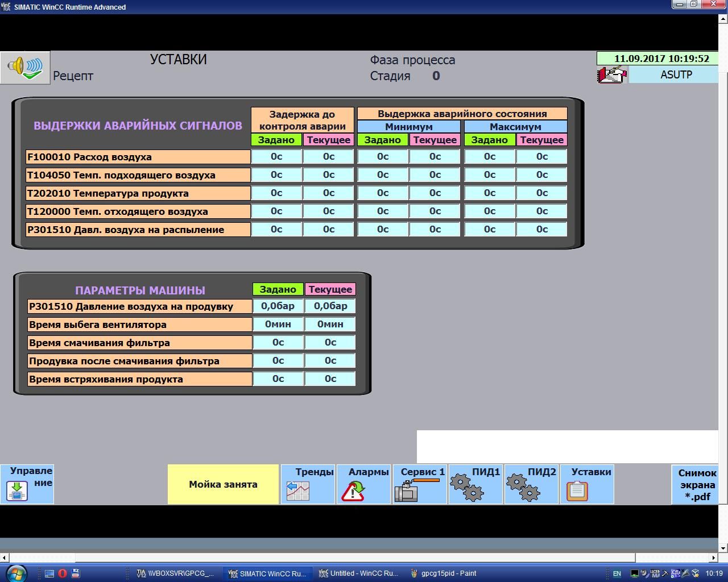Open the Тренды trends screen
Viewport: 728px width, 582px height.
[308, 484]
